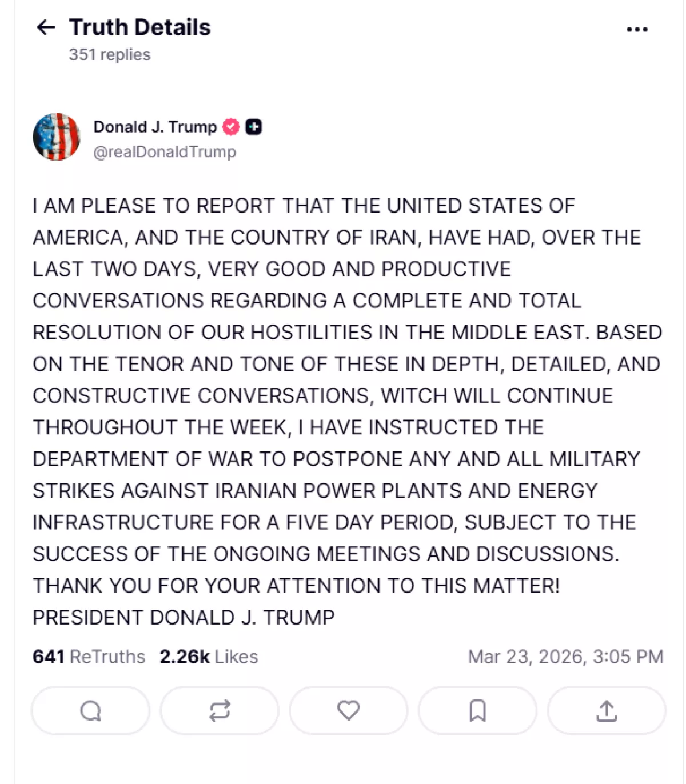Open the three-dot more options menu

pyautogui.click(x=637, y=29)
